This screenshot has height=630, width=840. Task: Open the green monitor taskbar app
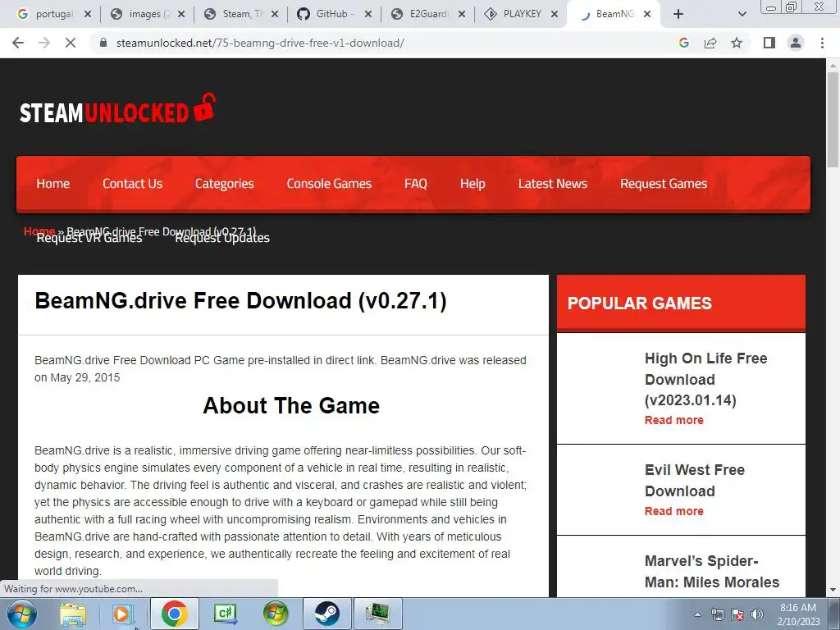[x=377, y=614]
